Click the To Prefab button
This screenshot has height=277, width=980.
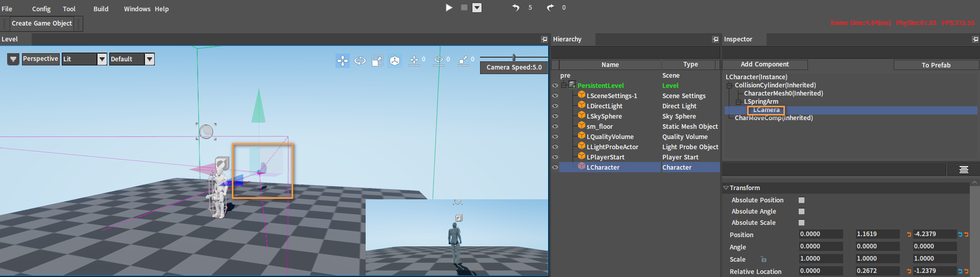click(936, 65)
